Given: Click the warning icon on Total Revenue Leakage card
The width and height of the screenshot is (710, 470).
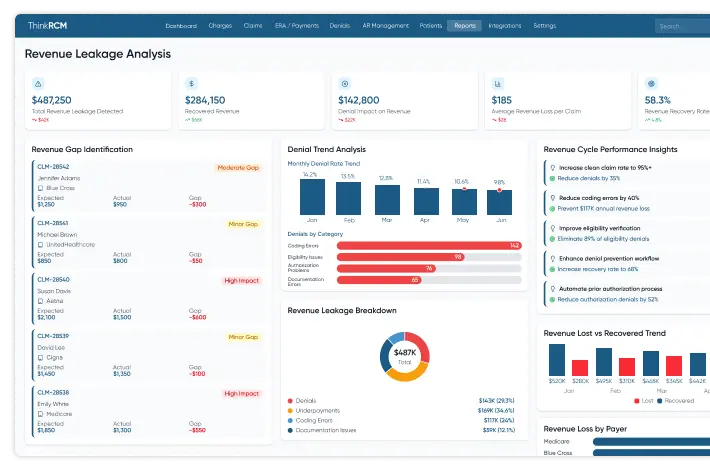Looking at the screenshot, I should point(38,84).
